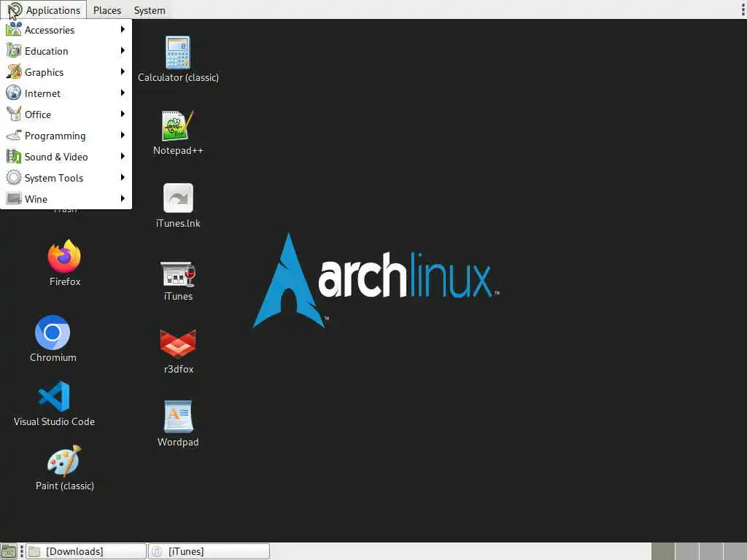747x560 pixels.
Task: Click the Education category icon
Action: click(13, 50)
